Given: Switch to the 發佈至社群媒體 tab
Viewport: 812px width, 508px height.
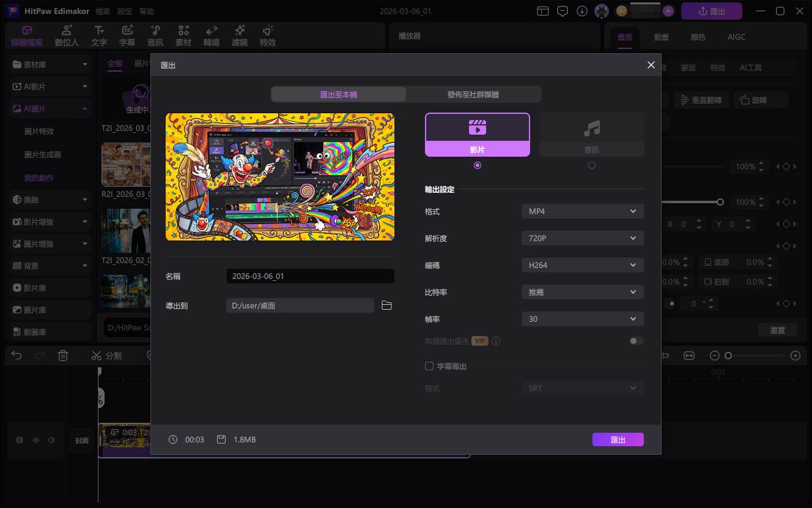Looking at the screenshot, I should pos(473,94).
